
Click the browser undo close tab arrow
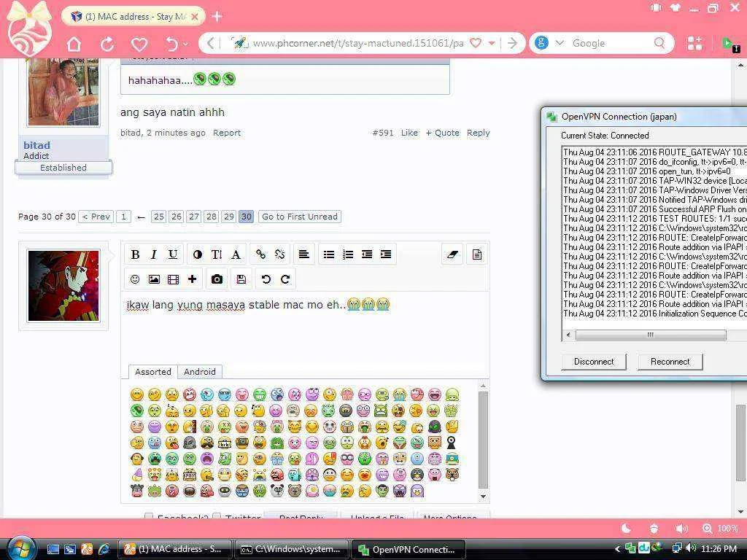(x=171, y=44)
